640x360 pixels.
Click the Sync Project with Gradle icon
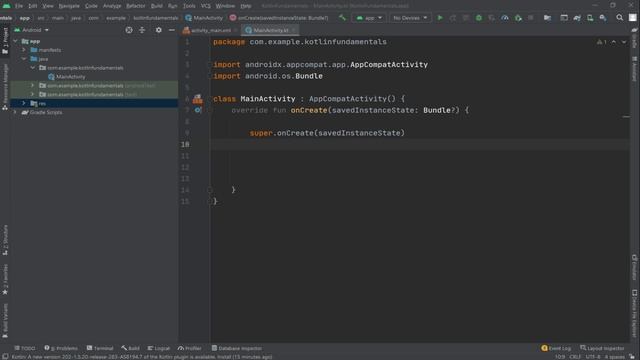[577, 18]
